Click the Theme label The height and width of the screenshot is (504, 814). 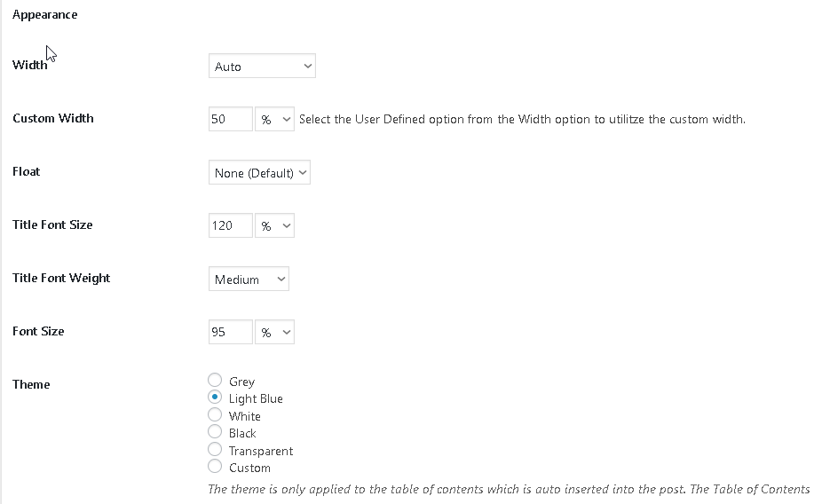(x=31, y=384)
